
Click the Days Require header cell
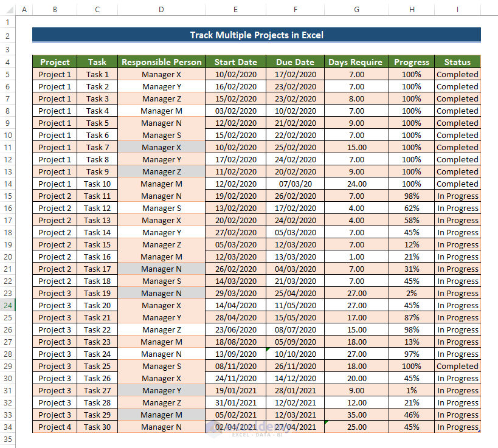pos(355,62)
